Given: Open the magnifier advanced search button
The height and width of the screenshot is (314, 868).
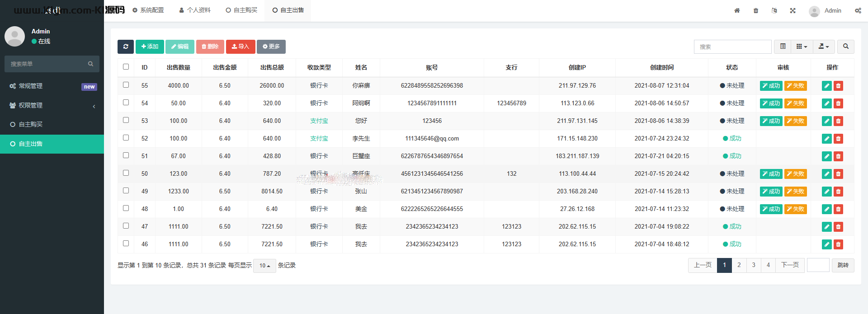Looking at the screenshot, I should 845,47.
